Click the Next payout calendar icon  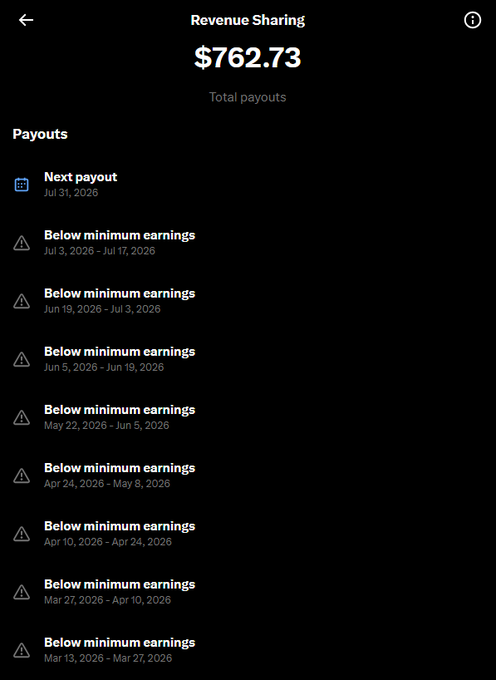tap(22, 184)
